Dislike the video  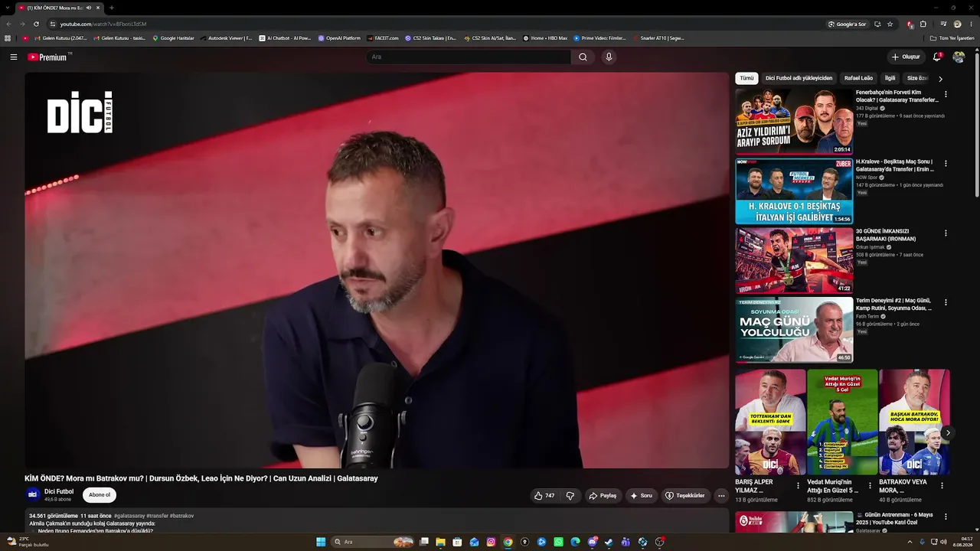point(570,495)
